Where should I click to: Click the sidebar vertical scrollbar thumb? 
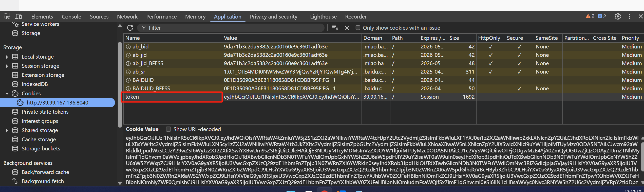click(x=120, y=84)
